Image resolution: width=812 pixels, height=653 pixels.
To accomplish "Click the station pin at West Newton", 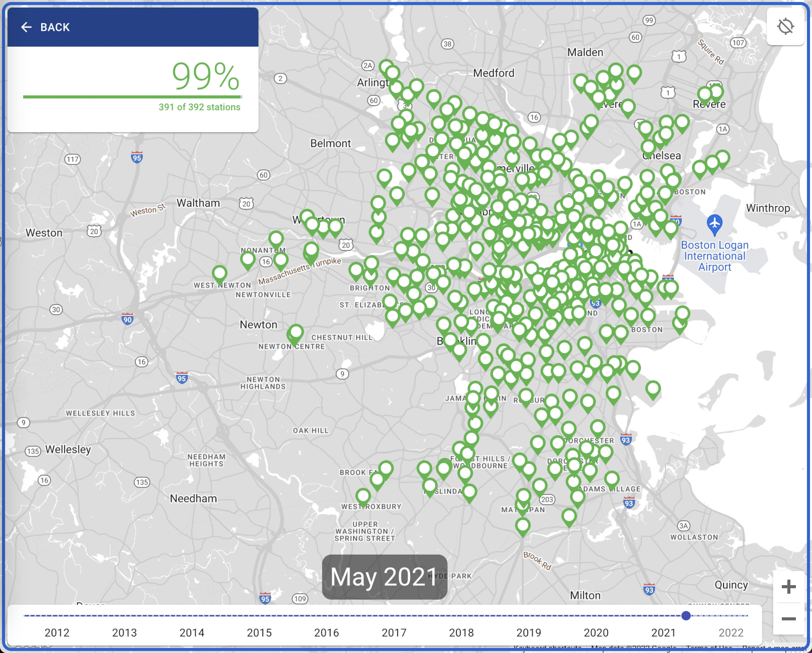I will pos(220,274).
